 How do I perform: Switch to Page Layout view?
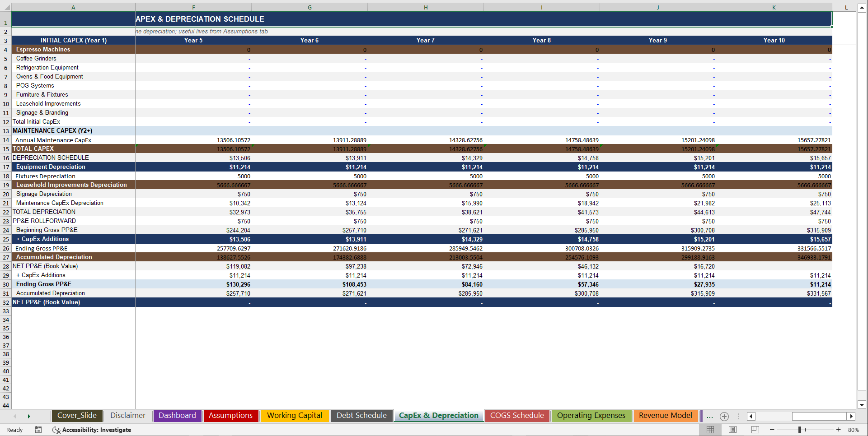pyautogui.click(x=732, y=430)
